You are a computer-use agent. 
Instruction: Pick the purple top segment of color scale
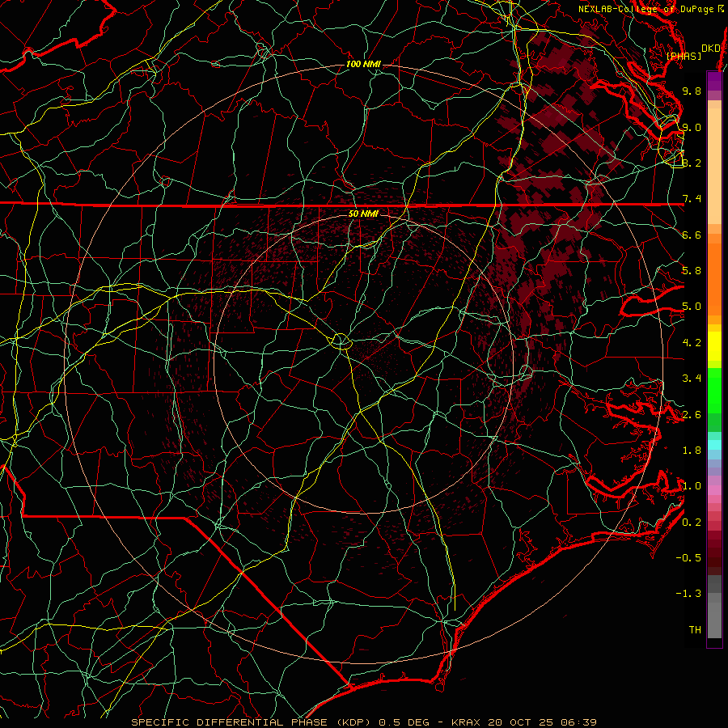714,81
